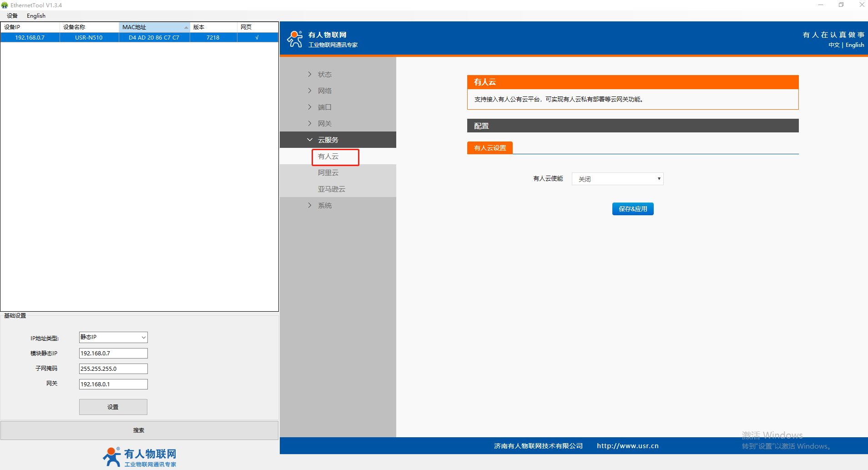Open the English menu in the menu bar
Viewport: 868px width, 470px height.
tap(36, 16)
